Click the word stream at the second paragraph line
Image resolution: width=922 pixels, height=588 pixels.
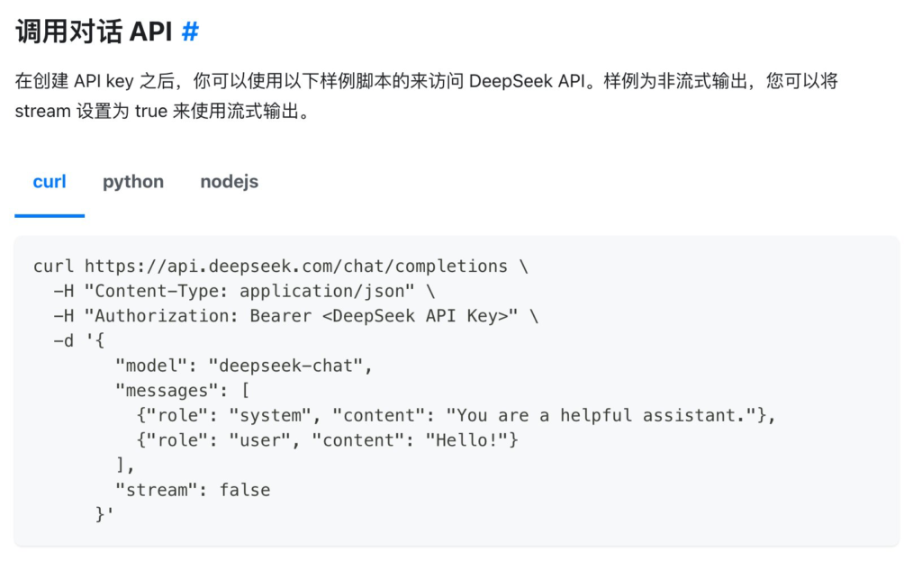43,111
